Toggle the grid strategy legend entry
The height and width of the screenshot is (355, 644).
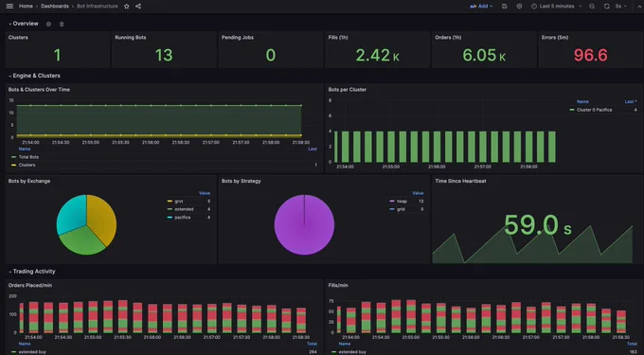[401, 209]
